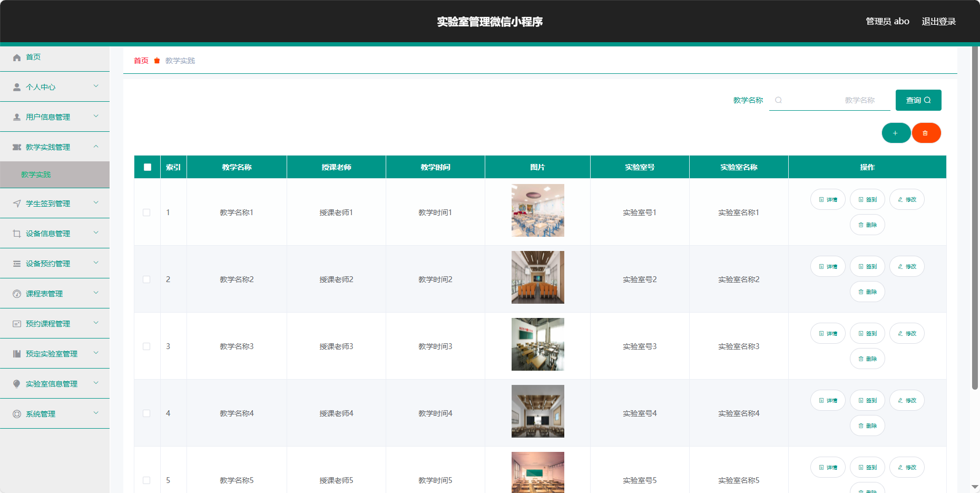The width and height of the screenshot is (980, 493).
Task: Click the 首页 breadcrumb link
Action: click(x=141, y=61)
